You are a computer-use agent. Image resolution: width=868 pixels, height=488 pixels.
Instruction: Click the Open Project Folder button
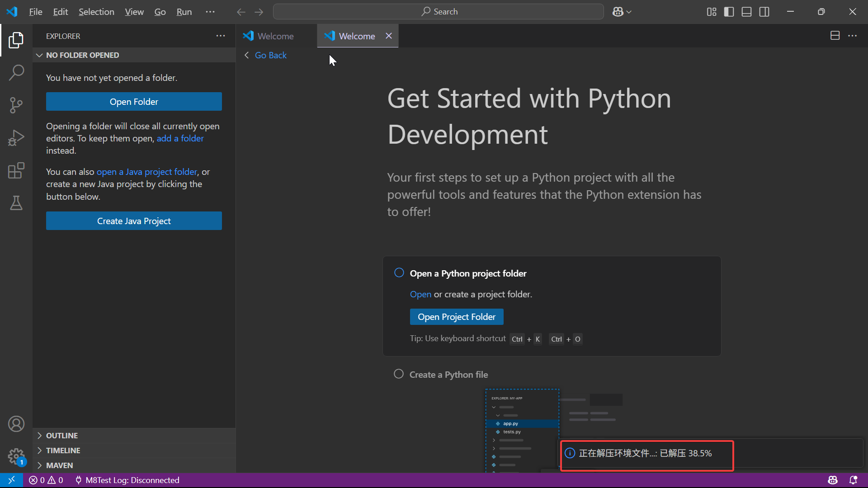pos(456,317)
